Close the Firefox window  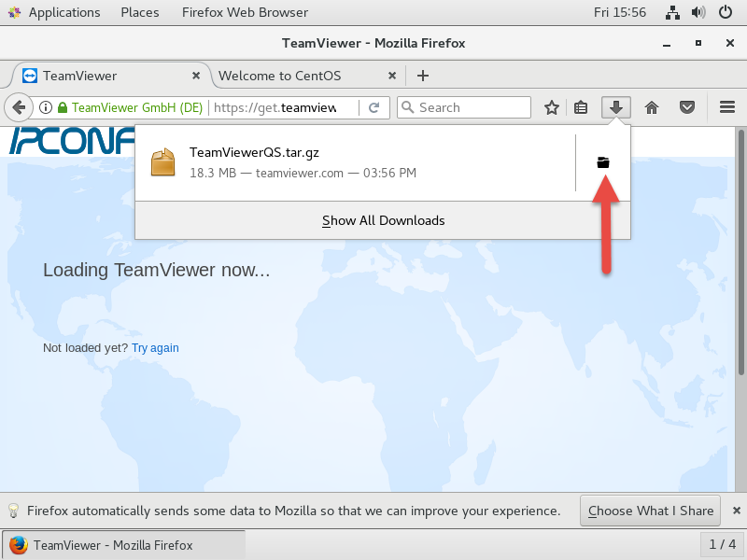[729, 43]
